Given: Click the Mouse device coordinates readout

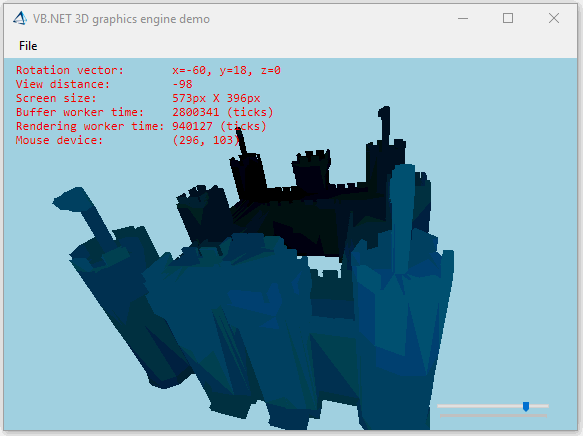Looking at the screenshot, I should click(x=206, y=140).
